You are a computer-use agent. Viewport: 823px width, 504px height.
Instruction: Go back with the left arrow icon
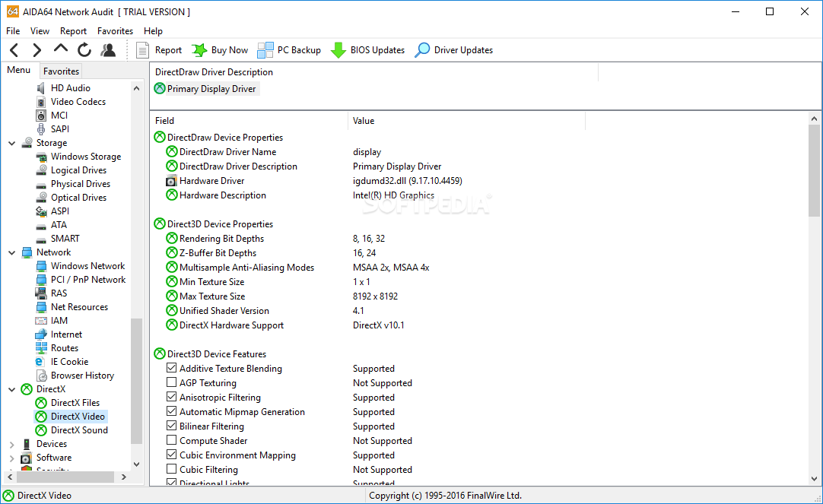click(14, 50)
